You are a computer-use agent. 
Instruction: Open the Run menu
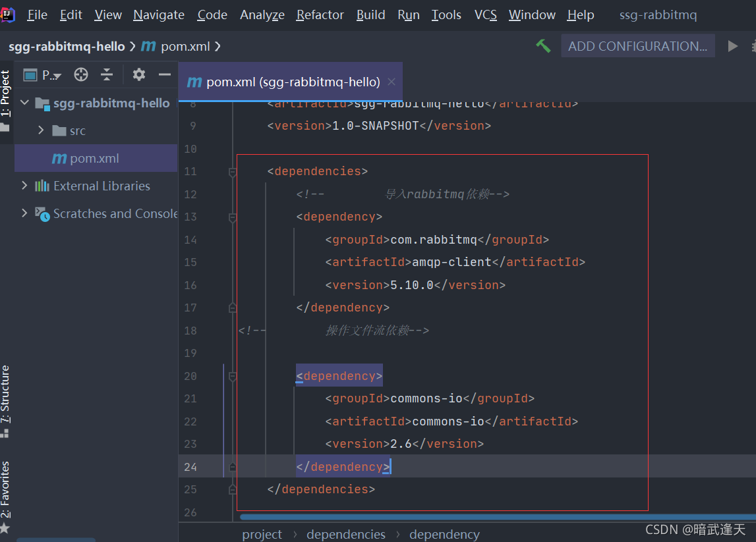click(409, 15)
